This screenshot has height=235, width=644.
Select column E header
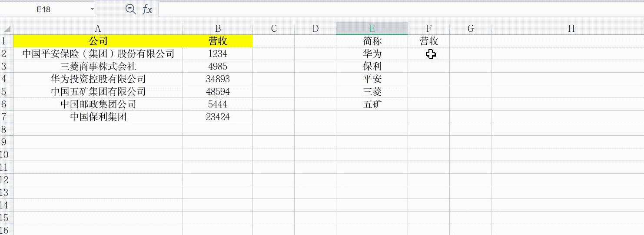tap(372, 29)
